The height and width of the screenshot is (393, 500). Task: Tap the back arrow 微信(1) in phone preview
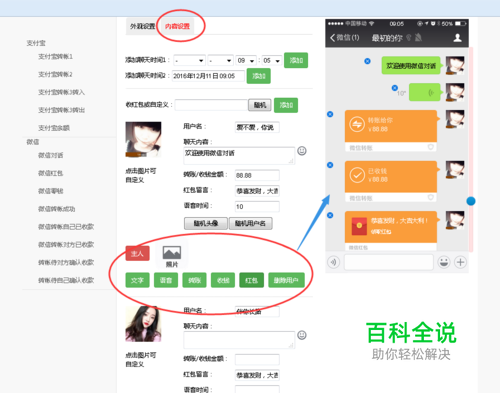point(345,38)
